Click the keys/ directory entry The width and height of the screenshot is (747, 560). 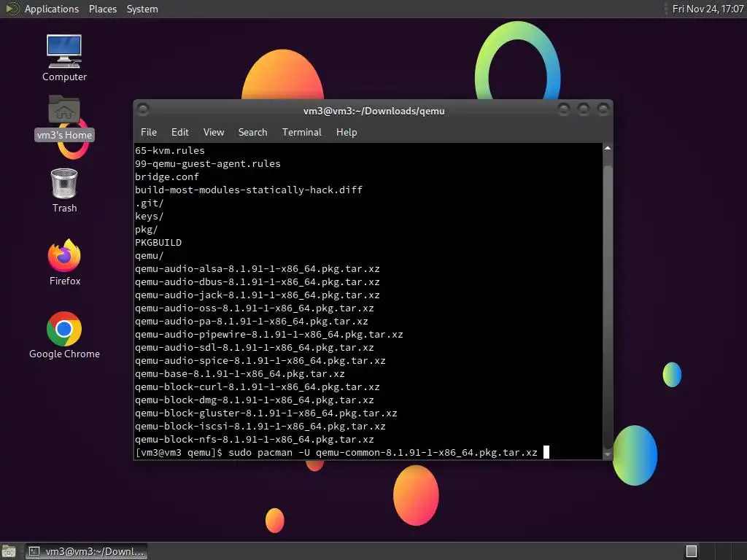pyautogui.click(x=149, y=216)
